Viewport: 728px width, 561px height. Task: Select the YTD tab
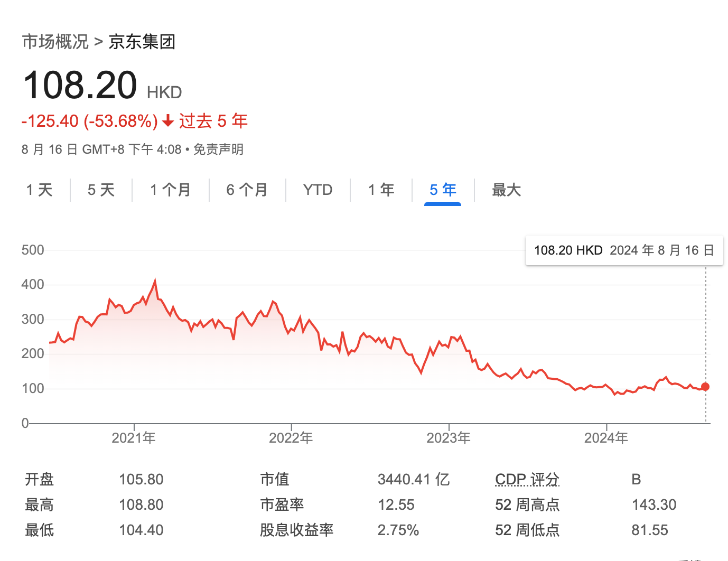coord(318,190)
